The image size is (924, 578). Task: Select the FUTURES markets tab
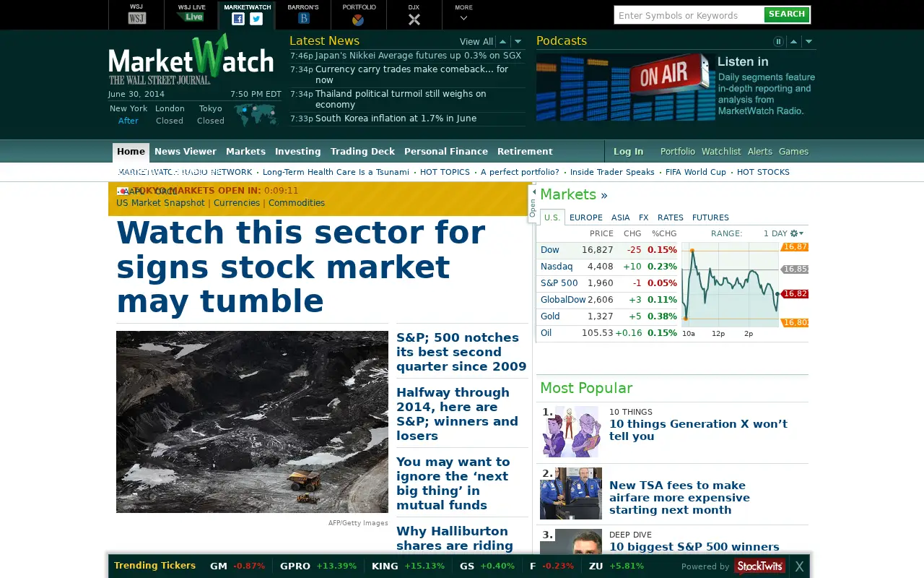tap(710, 217)
